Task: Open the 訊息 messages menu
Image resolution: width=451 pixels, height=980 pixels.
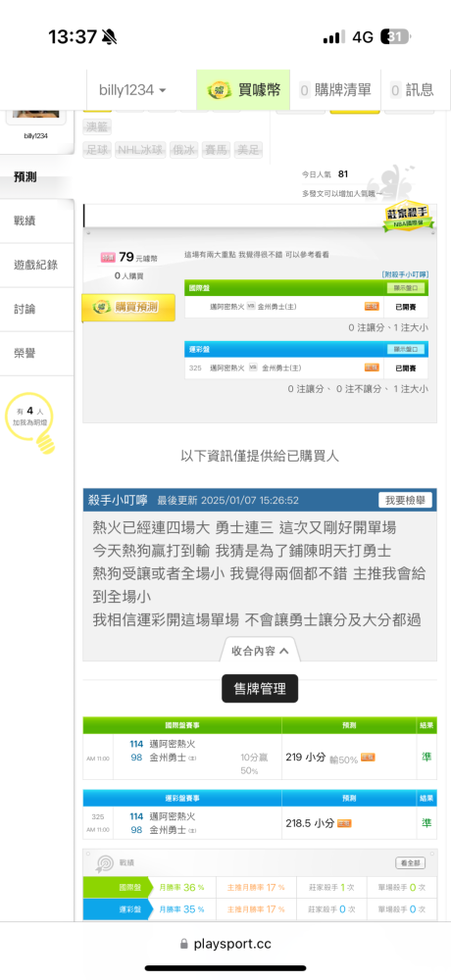Action: (x=414, y=90)
